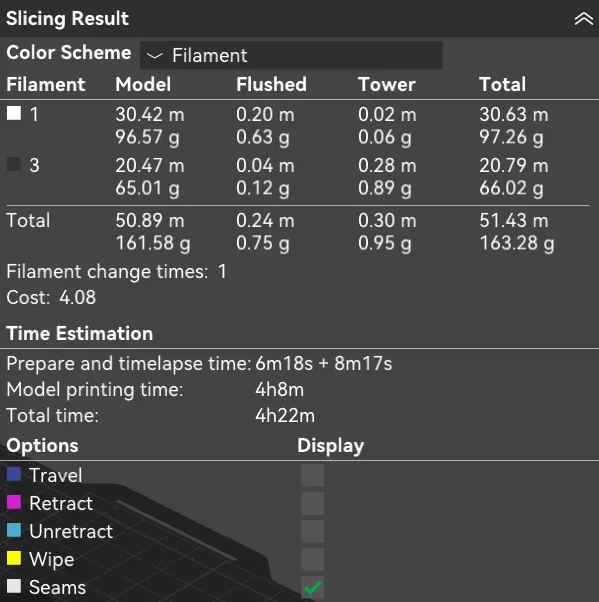Enable the Wipe display checkbox
This screenshot has height=602, width=599.
[x=312, y=559]
